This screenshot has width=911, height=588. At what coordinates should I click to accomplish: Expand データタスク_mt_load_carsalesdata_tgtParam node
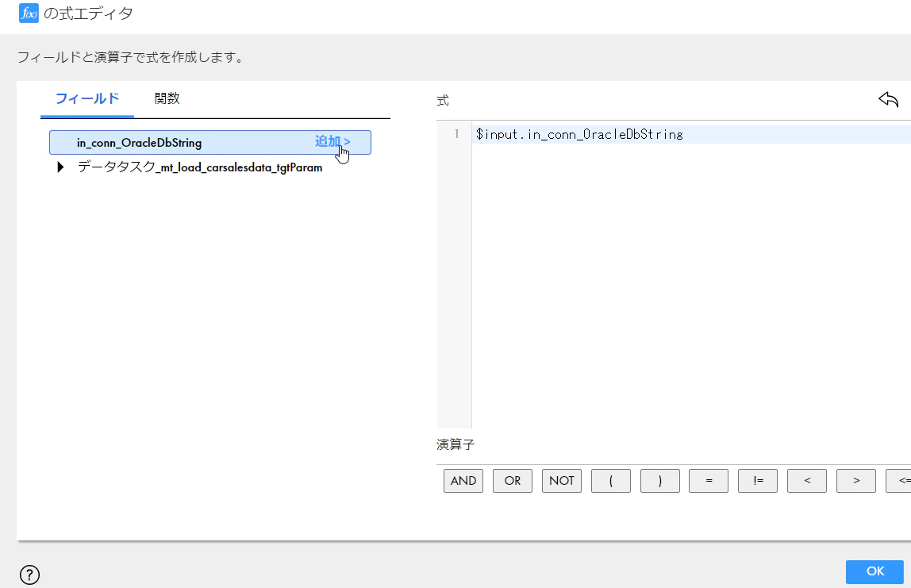(60, 167)
